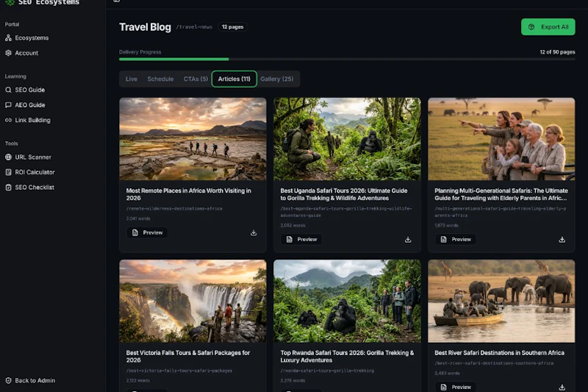This screenshot has width=588, height=392.
Task: Open the Rwanda gorilla thumbnail image
Action: 347,302
